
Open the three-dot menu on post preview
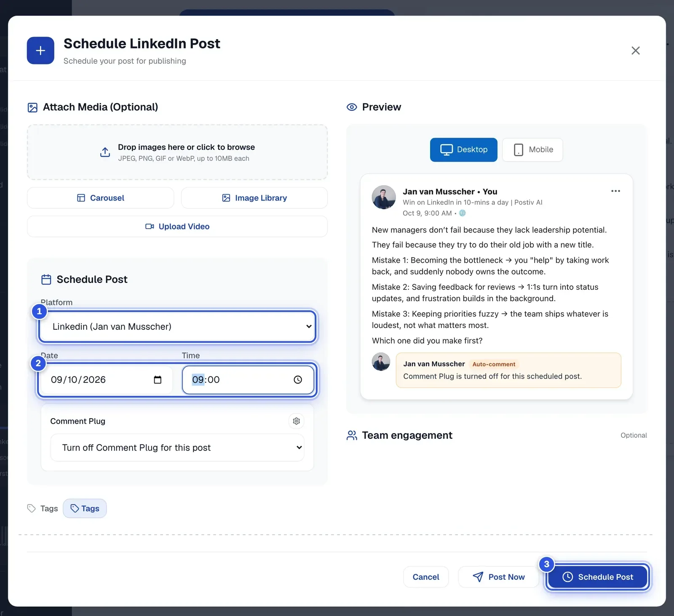point(616,191)
